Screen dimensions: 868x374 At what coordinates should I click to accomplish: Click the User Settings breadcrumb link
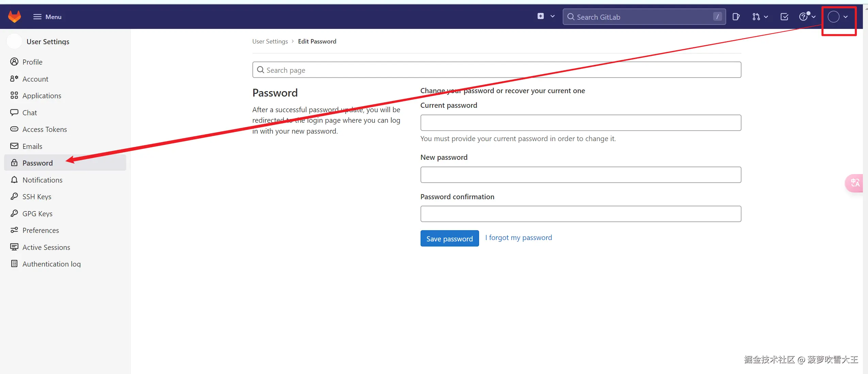(x=270, y=41)
